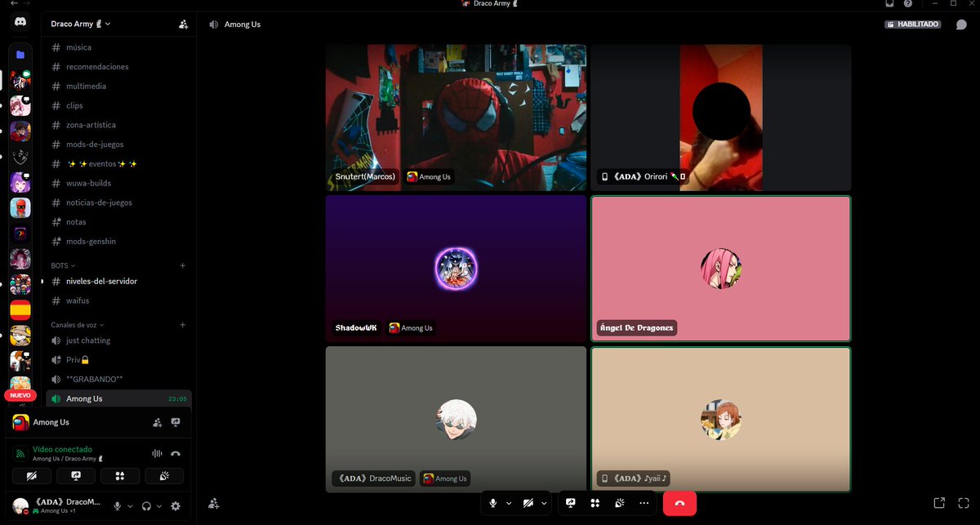Start an activity from bottom call bar
This screenshot has height=525, width=980.
click(x=595, y=503)
